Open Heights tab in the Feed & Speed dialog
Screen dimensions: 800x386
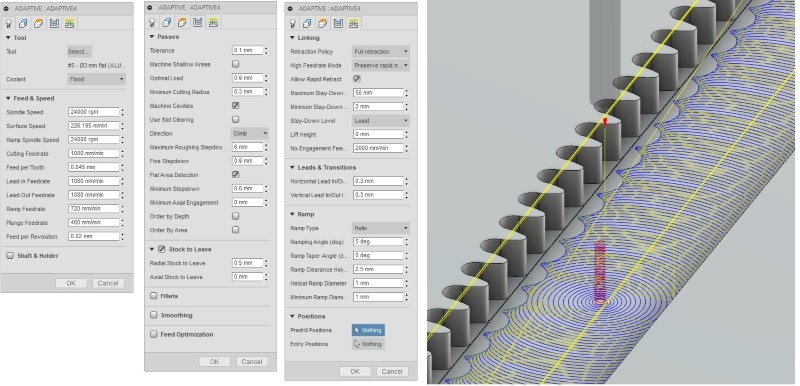click(39, 23)
